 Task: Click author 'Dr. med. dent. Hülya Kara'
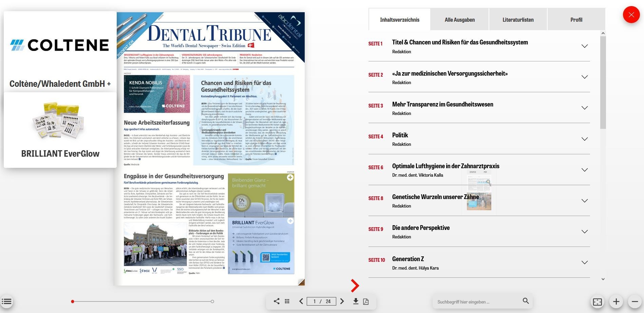tap(415, 268)
